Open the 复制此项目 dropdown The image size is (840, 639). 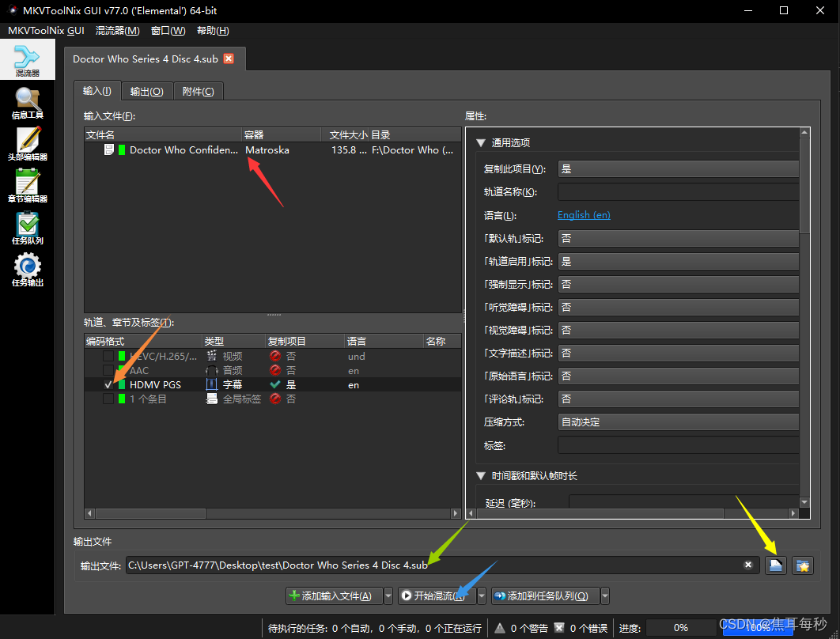click(678, 169)
